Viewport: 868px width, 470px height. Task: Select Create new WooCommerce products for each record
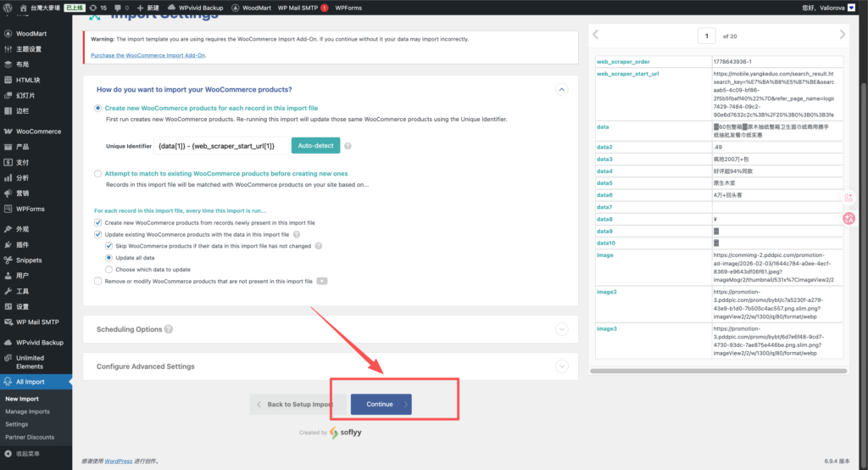(98, 108)
